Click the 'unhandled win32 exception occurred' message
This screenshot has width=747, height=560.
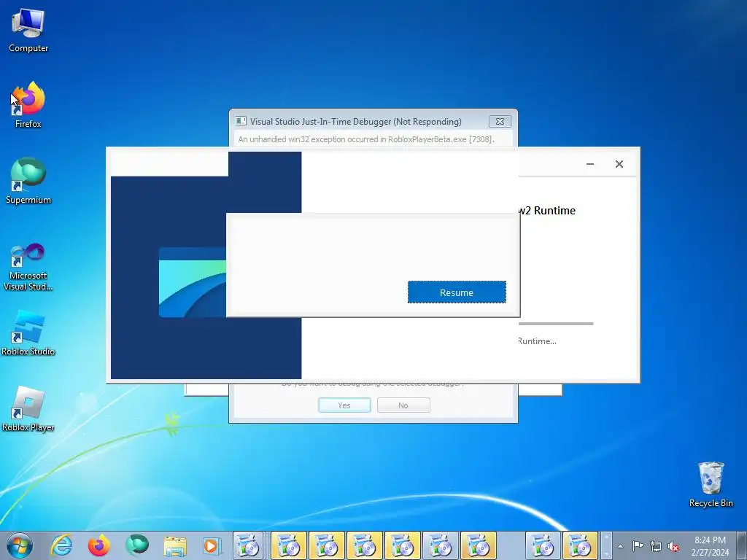[x=366, y=139]
